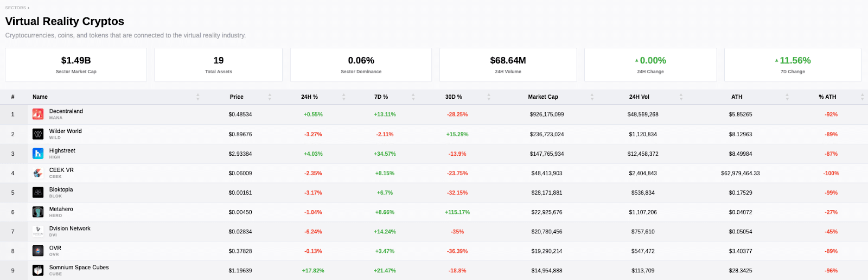Click Somnium Space Cubes 24H value +17.82%

[x=313, y=271]
